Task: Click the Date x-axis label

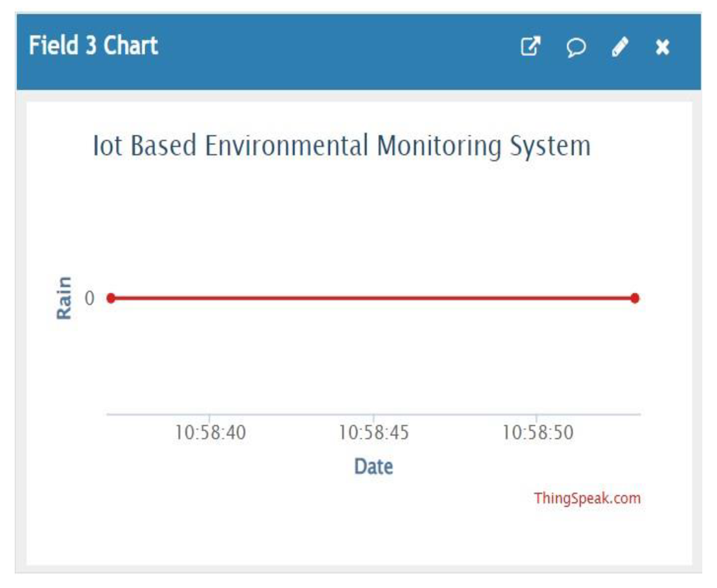Action: point(373,466)
